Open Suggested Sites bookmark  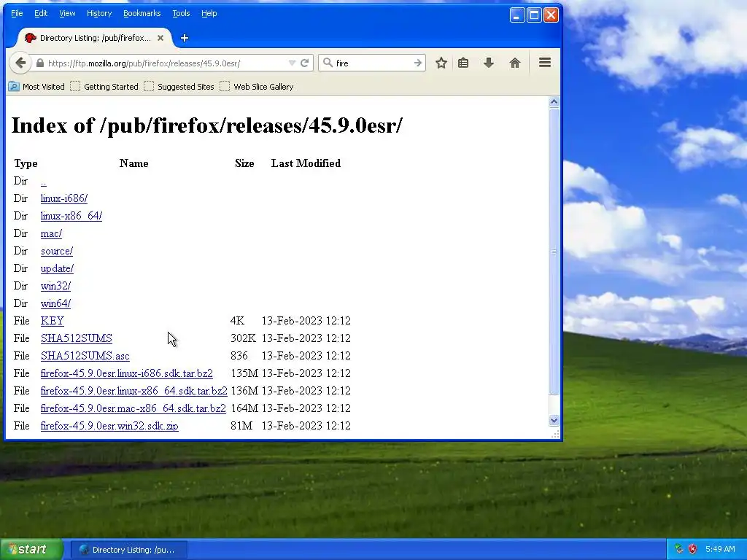pyautogui.click(x=179, y=87)
